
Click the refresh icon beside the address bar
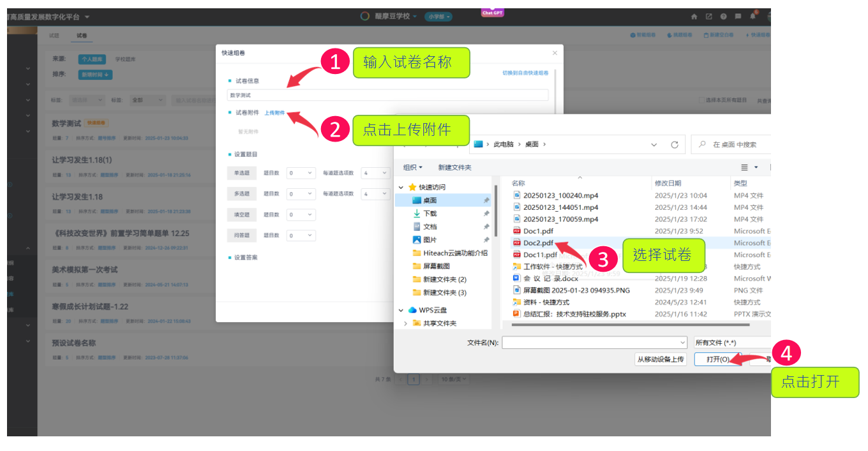pyautogui.click(x=674, y=145)
